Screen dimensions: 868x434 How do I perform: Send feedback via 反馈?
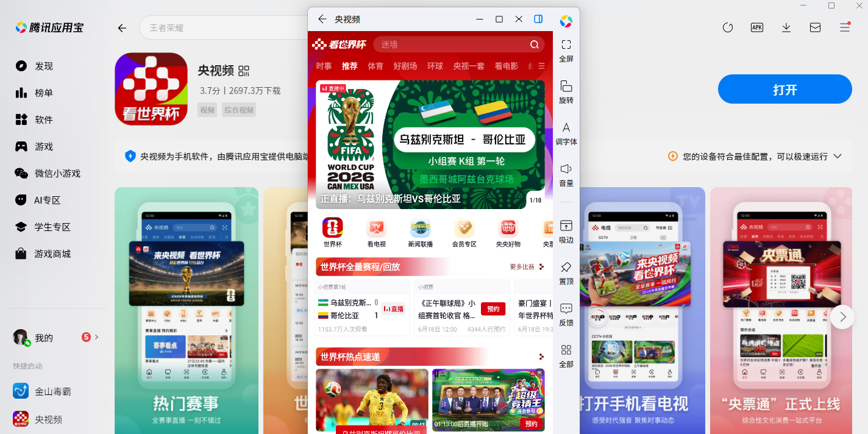[x=566, y=315]
